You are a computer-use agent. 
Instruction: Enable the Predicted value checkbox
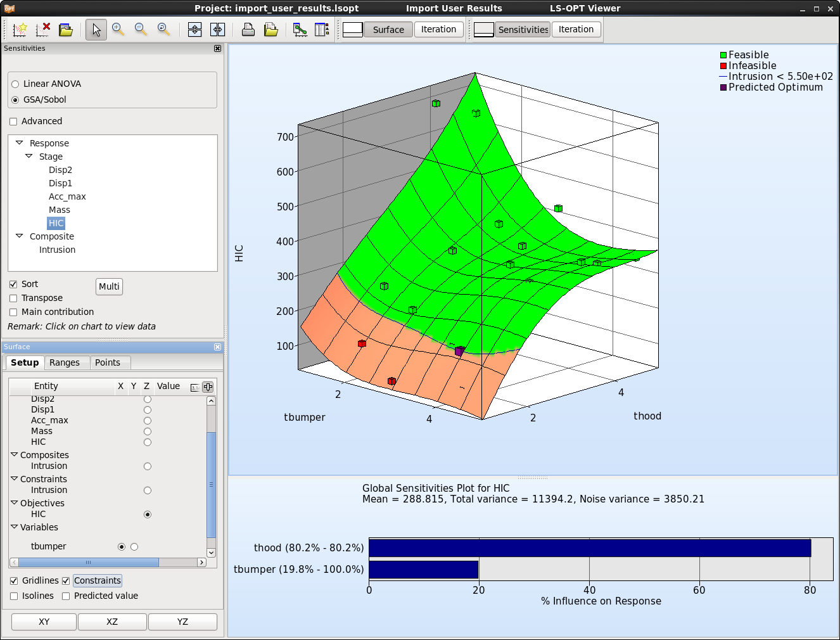[x=66, y=596]
